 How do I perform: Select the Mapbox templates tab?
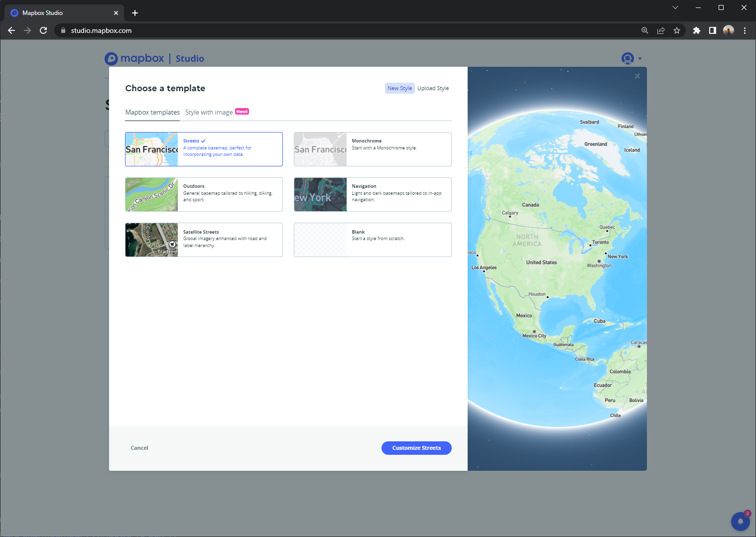152,113
